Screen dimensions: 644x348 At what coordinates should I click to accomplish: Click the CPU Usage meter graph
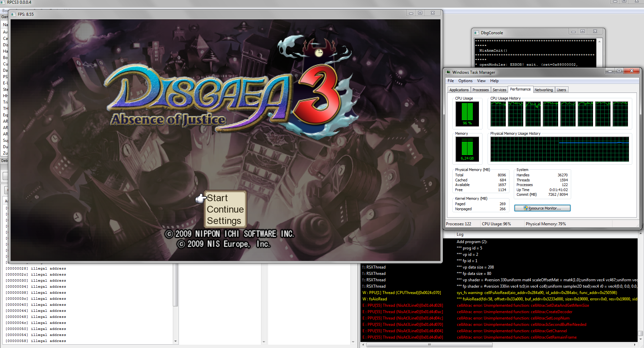[x=467, y=114]
